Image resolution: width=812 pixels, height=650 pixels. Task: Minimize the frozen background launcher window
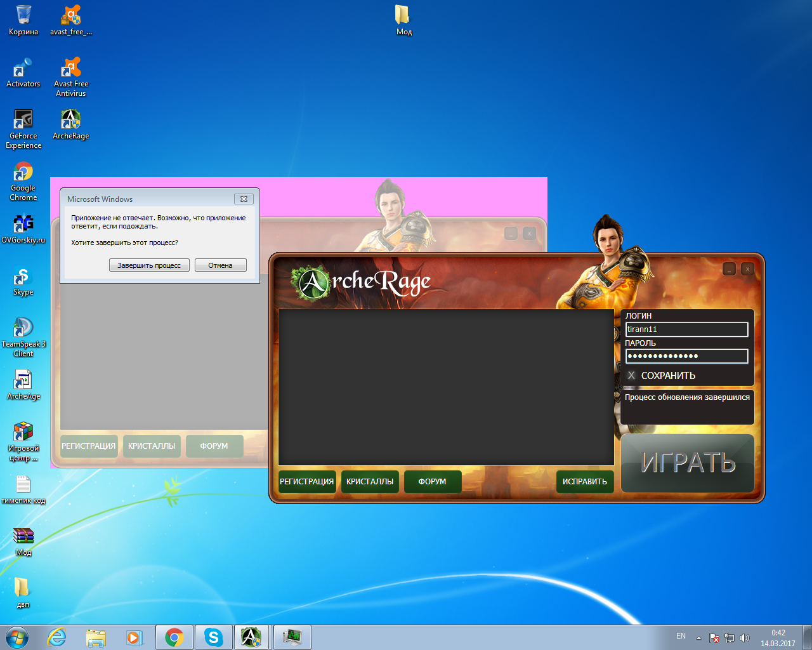[x=511, y=234]
